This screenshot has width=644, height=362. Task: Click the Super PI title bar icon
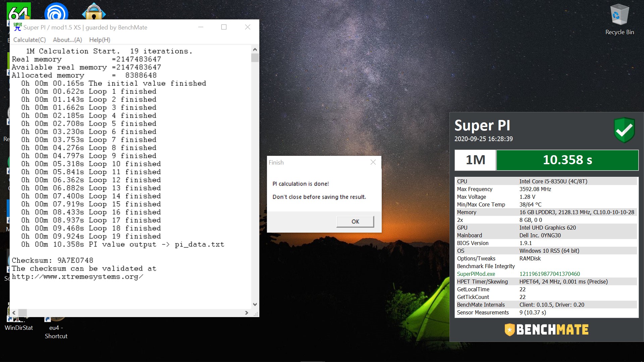pyautogui.click(x=17, y=27)
